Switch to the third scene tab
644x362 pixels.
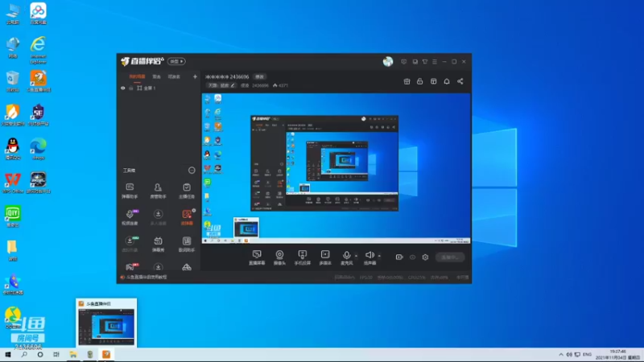(174, 76)
